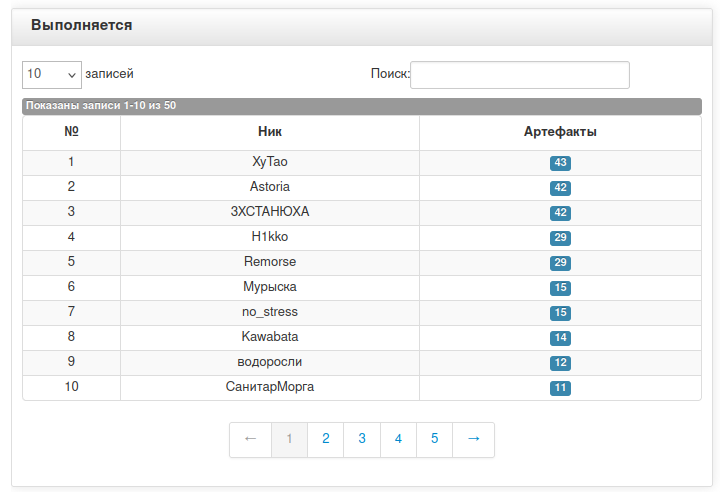Click the 43 artifacts badge for ХуТао
The image size is (720, 492).
pos(560,163)
